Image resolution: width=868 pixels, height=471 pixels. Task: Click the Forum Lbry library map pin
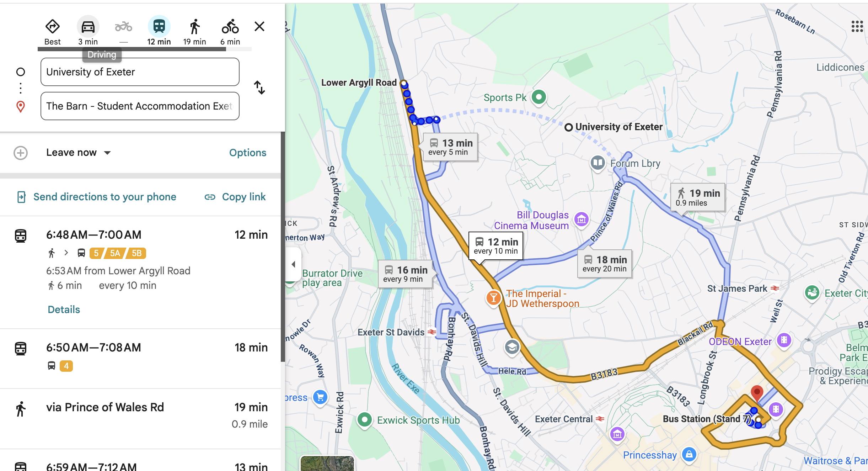(x=598, y=163)
